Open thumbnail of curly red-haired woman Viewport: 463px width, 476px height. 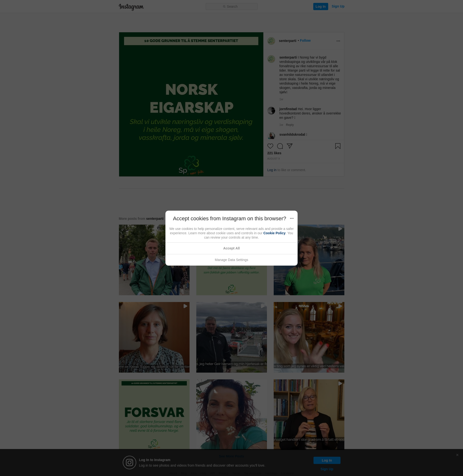(x=231, y=414)
